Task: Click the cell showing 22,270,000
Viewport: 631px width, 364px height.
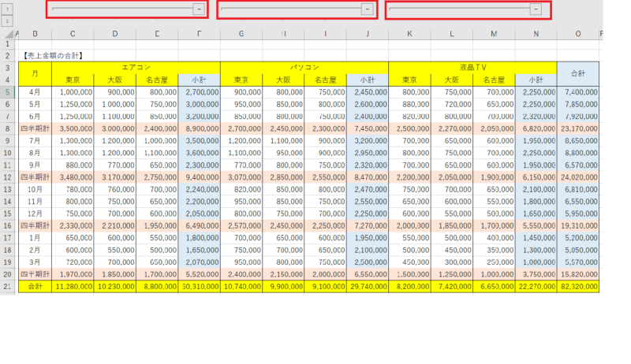Action: 536,287
